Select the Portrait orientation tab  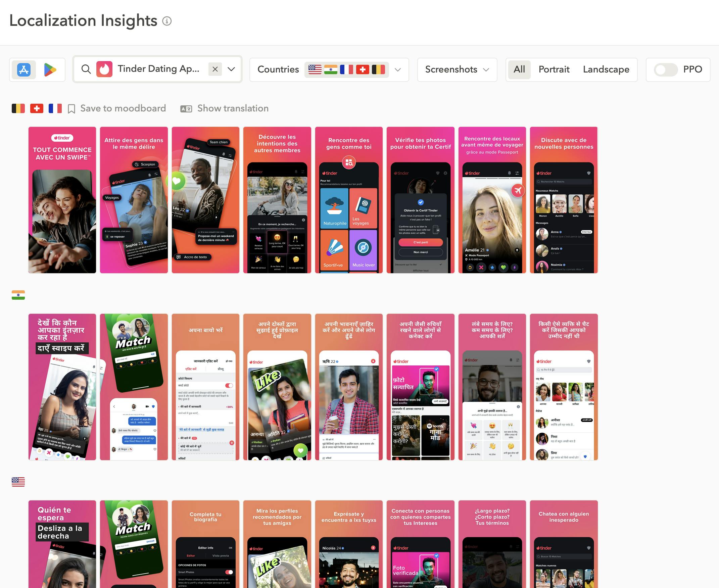coord(554,69)
